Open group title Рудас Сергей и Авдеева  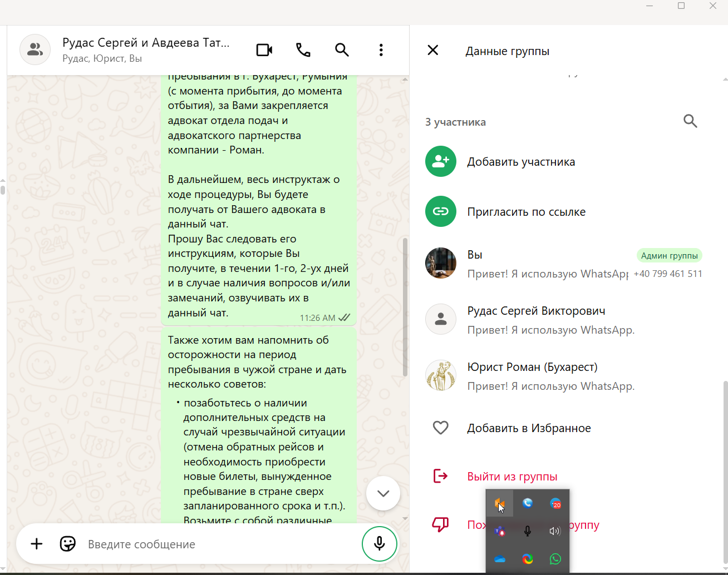click(x=146, y=43)
